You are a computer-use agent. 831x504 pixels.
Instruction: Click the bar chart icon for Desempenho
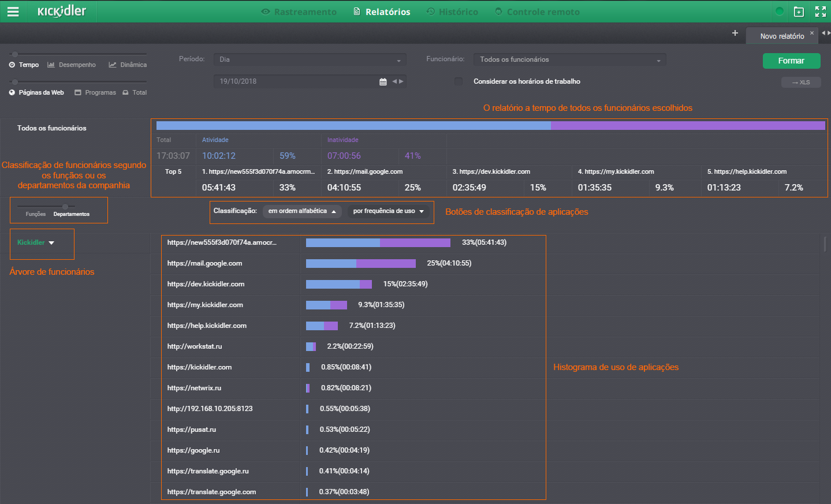51,65
